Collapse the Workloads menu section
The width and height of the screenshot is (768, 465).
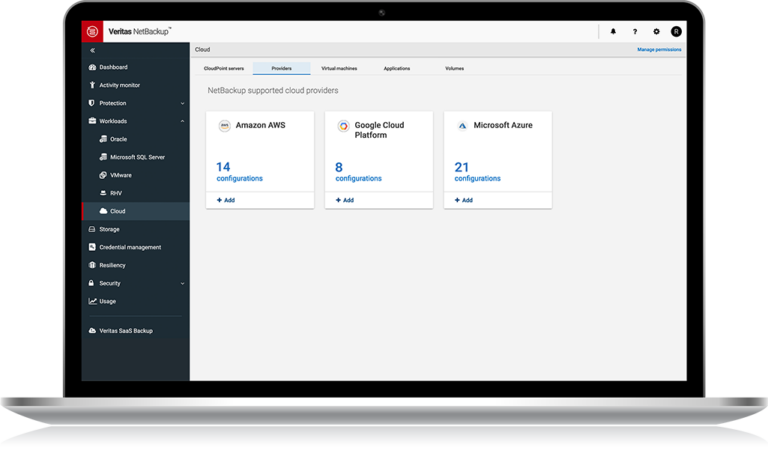(x=181, y=121)
